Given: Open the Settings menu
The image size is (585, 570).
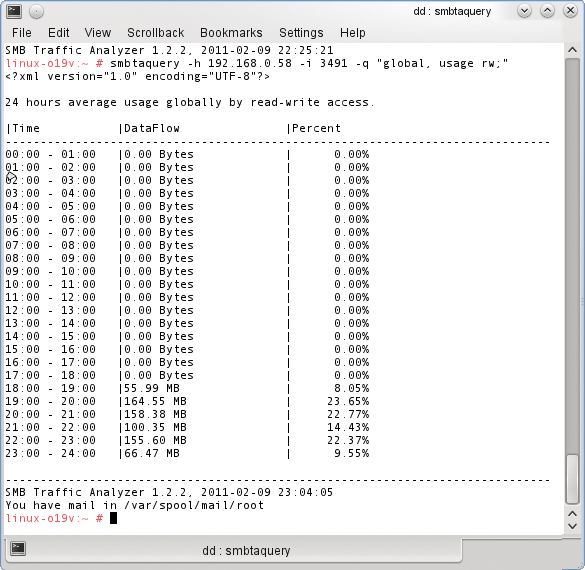Looking at the screenshot, I should (x=301, y=33).
